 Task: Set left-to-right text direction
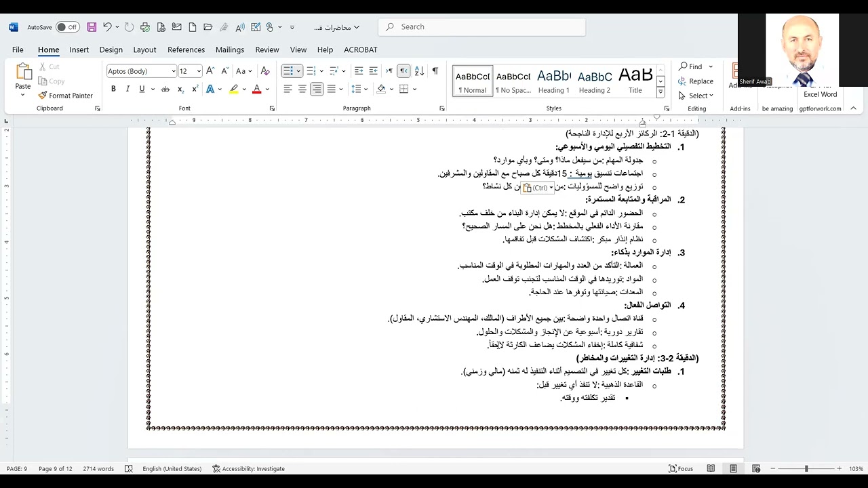[x=389, y=71]
